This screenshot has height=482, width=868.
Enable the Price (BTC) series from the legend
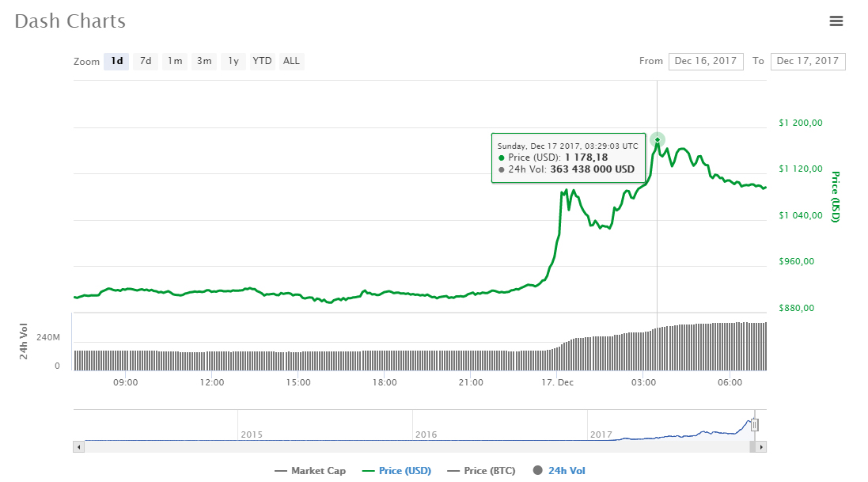coord(480,470)
